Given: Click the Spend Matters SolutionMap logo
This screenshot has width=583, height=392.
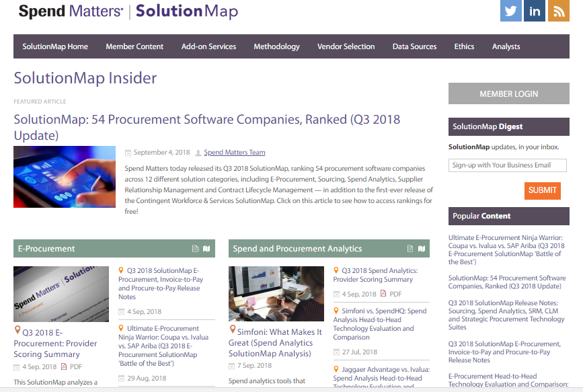Looking at the screenshot, I should tap(128, 11).
